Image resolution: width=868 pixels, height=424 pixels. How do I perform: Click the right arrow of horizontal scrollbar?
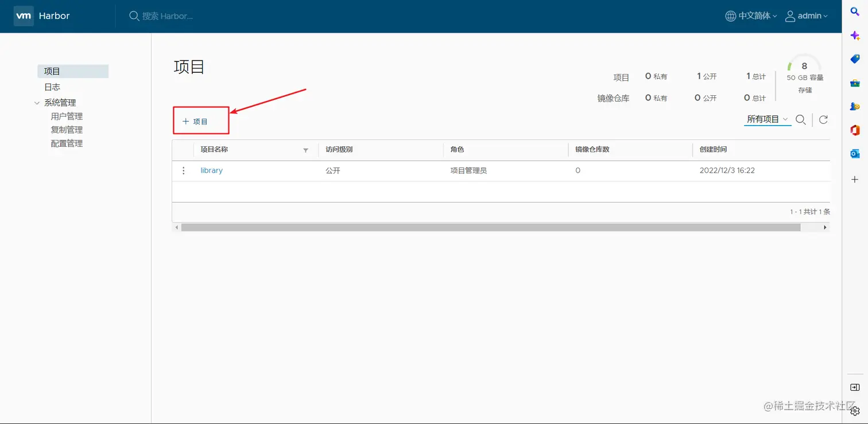826,227
